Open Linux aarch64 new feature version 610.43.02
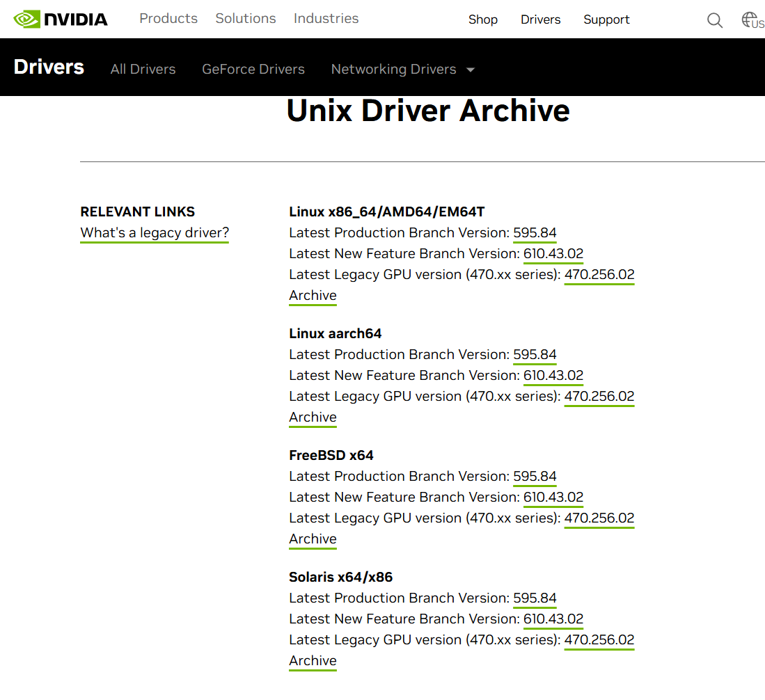Viewport: 765px width, 700px height. (x=553, y=376)
